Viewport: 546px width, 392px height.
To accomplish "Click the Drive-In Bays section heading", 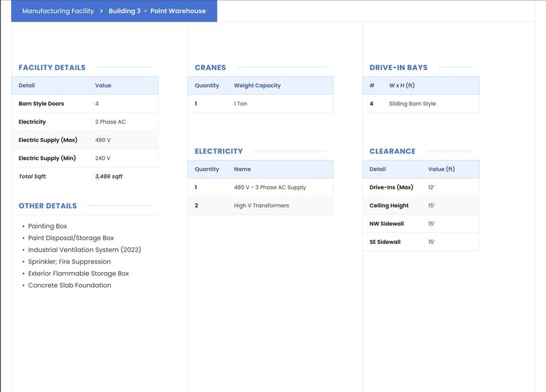I will 398,67.
